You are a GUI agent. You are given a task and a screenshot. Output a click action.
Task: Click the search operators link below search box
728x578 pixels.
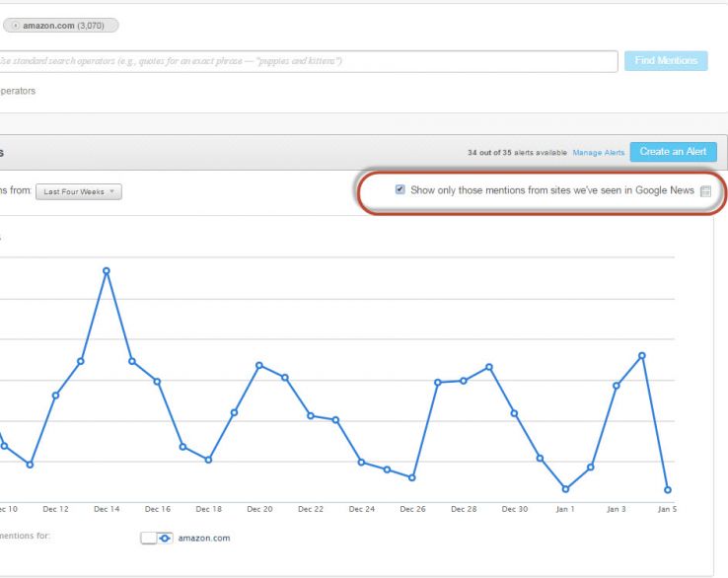18,90
